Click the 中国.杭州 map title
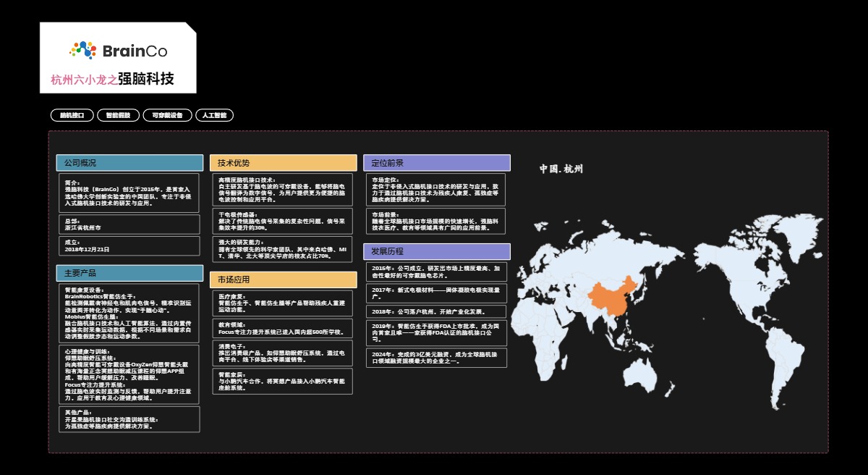Image resolution: width=868 pixels, height=475 pixels. 561,169
